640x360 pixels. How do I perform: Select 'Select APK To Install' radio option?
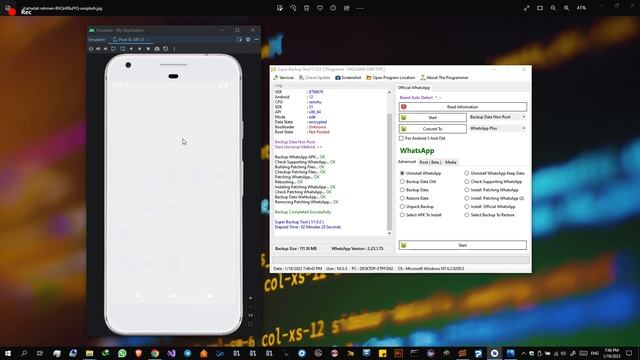pyautogui.click(x=402, y=215)
